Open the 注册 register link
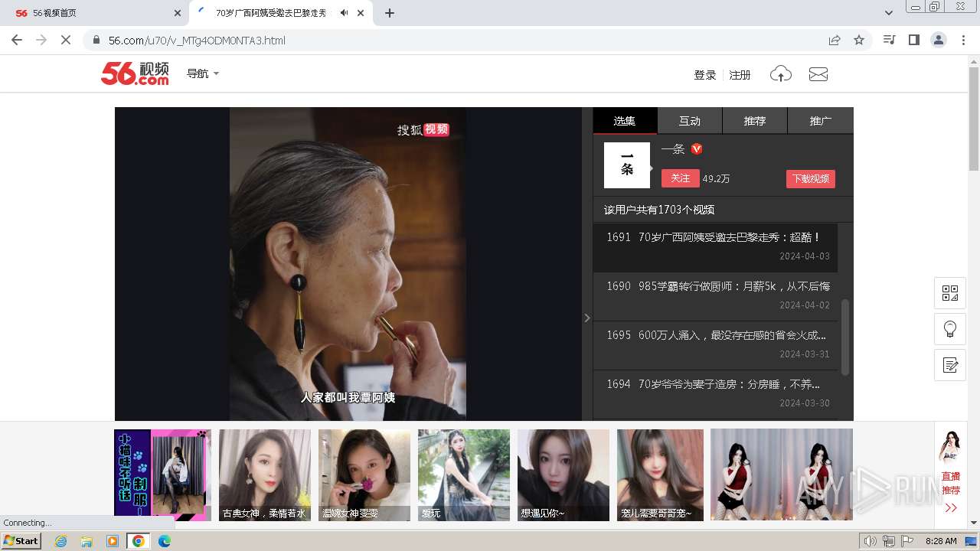The height and width of the screenshot is (551, 980). pyautogui.click(x=740, y=75)
